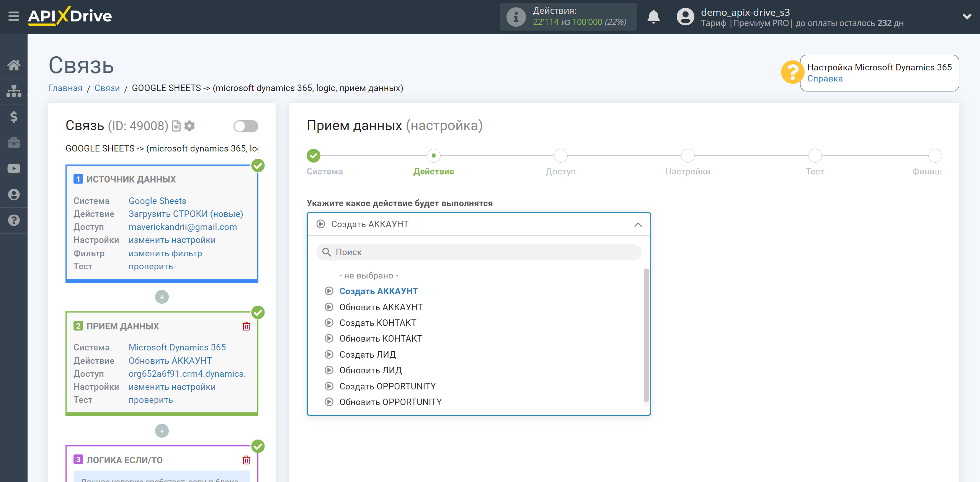Open Microsoft Dynamics 365 system link

pos(177,347)
